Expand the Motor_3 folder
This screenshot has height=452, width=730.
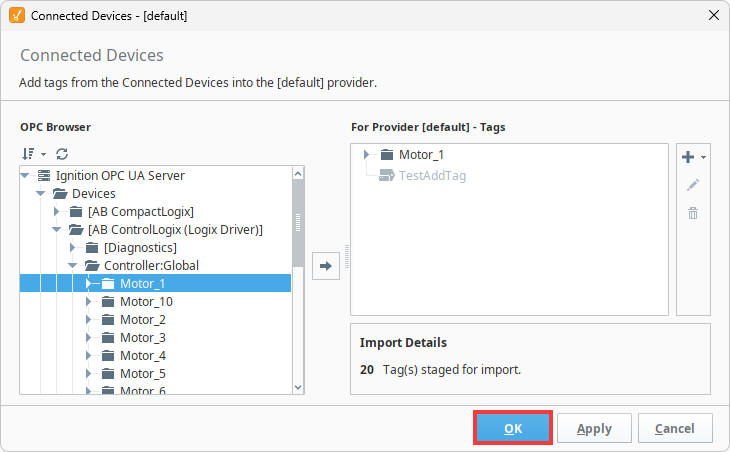(x=88, y=337)
